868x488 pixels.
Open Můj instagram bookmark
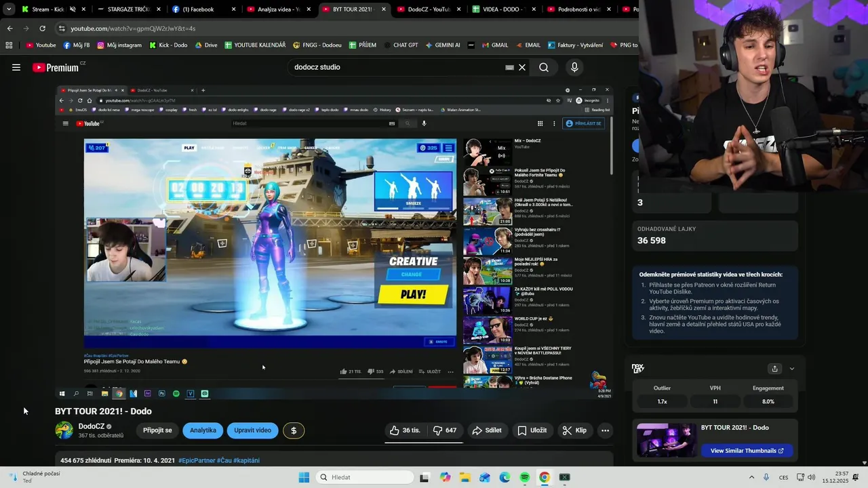point(119,45)
